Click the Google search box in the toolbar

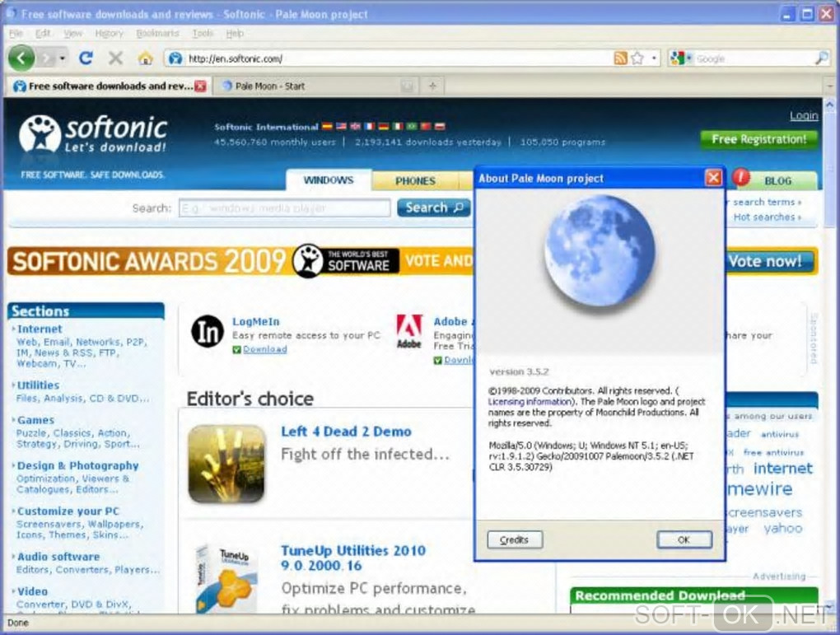coord(754,58)
